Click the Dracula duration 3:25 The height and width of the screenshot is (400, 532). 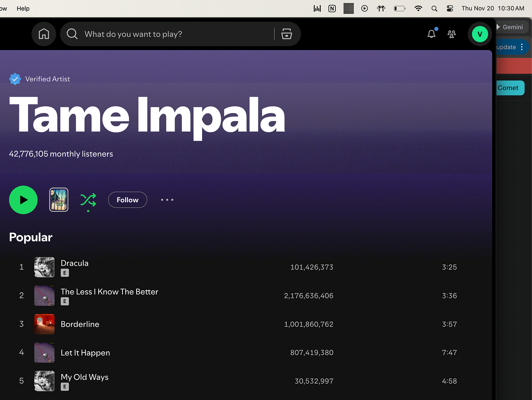[449, 267]
